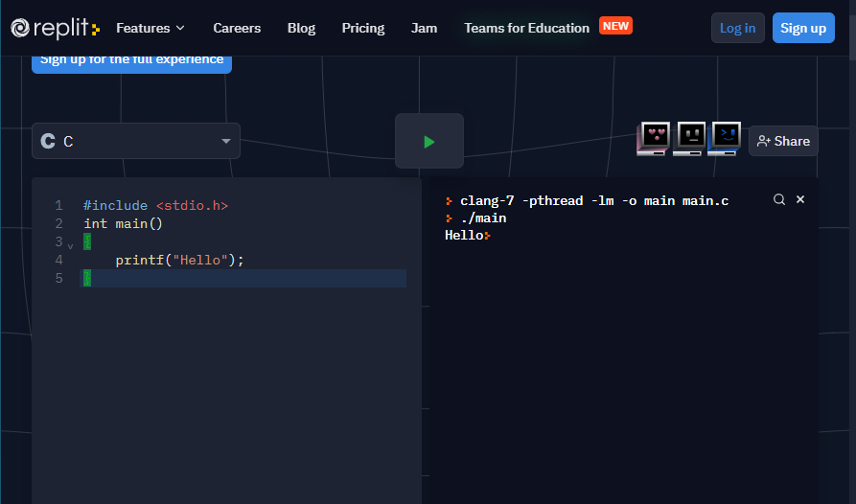856x504 pixels.
Task: Click the ./main command line in the console
Action: pos(483,218)
